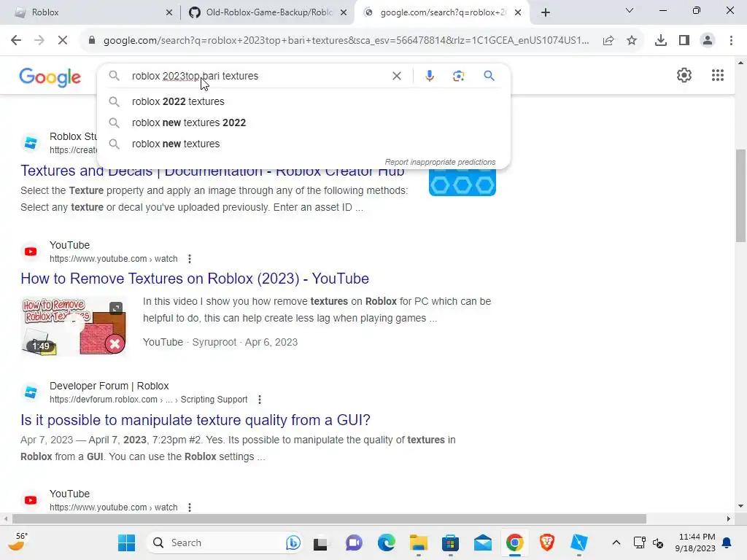The width and height of the screenshot is (747, 560).
Task: Open Task View on the taskbar
Action: tap(320, 542)
